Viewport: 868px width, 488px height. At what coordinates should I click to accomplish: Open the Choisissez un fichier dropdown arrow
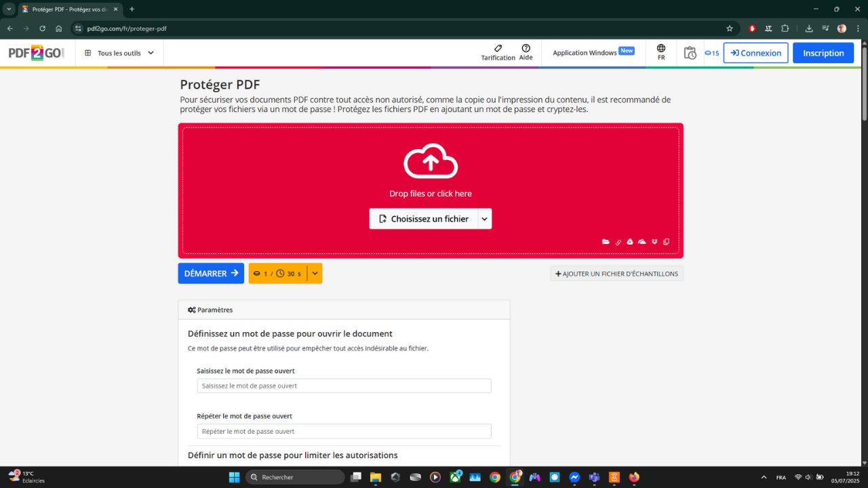click(x=484, y=218)
